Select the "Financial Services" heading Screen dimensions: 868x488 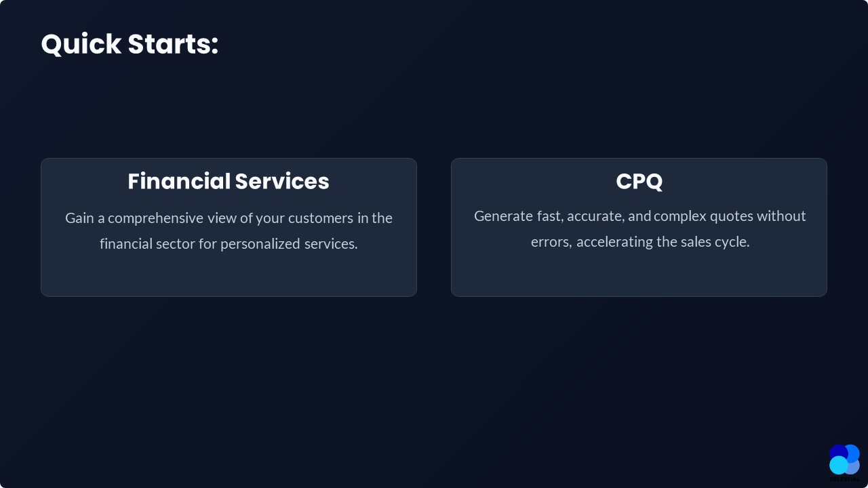pyautogui.click(x=229, y=182)
